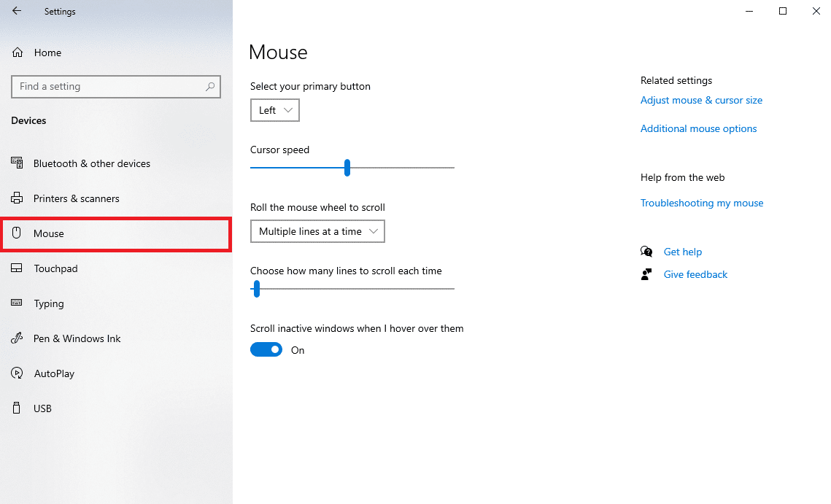
Task: Select Mouse in the sidebar
Action: coord(116,233)
